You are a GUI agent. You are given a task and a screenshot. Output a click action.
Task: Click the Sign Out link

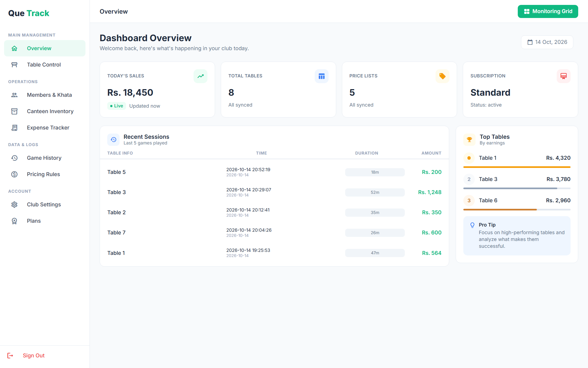coord(33,355)
